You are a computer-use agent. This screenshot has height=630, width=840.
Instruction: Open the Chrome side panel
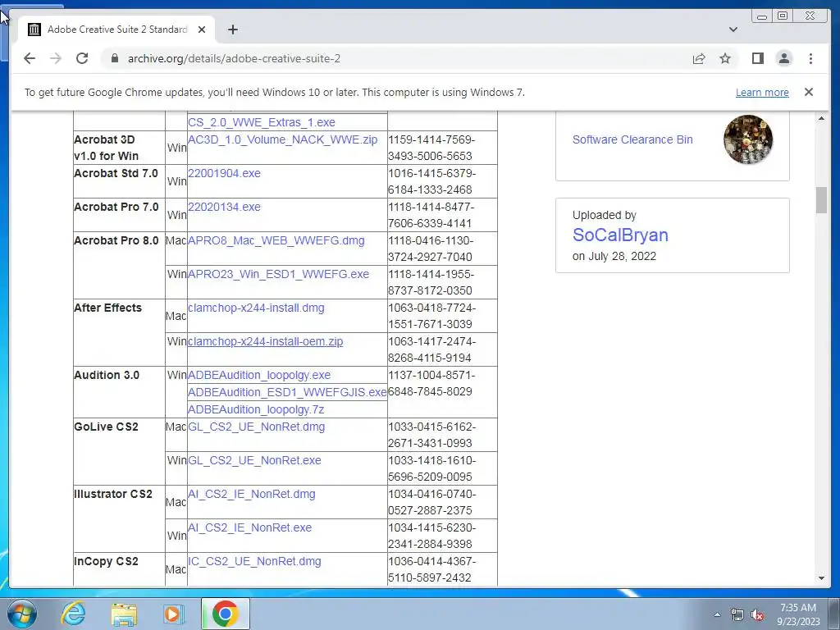click(x=757, y=58)
